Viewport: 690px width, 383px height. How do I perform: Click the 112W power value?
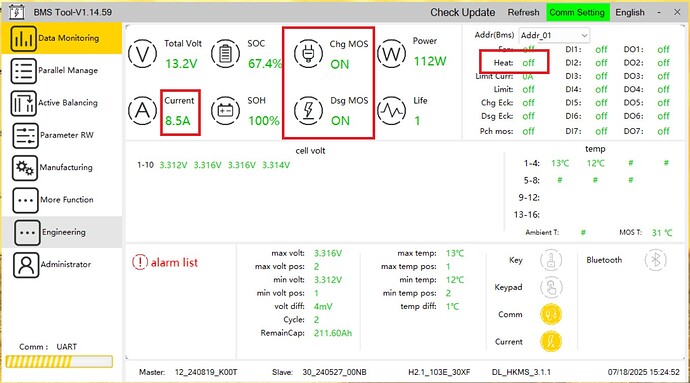pyautogui.click(x=430, y=61)
